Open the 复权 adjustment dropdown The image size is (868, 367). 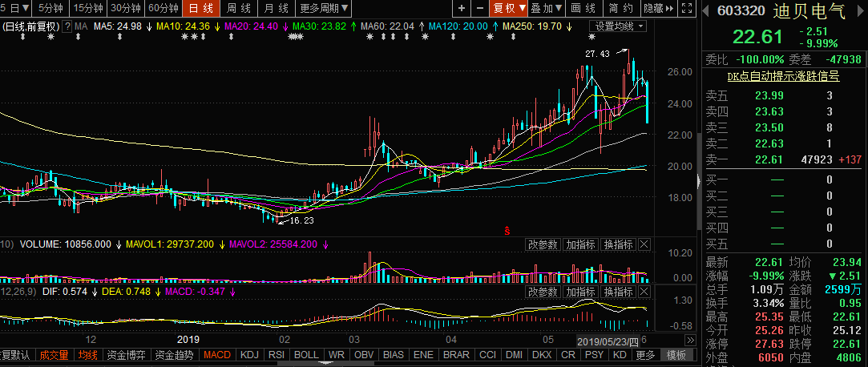509,8
